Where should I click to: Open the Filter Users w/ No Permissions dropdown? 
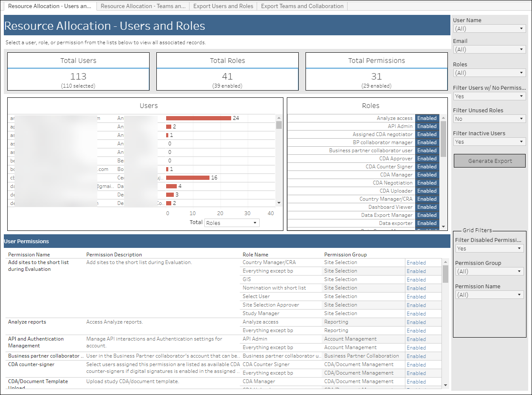pyautogui.click(x=489, y=96)
